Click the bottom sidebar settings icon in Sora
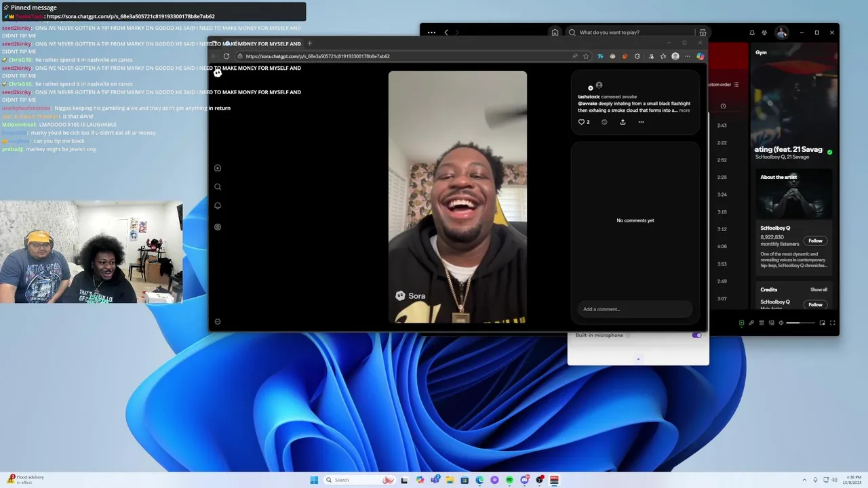Screen dimensions: 868x488 (218, 322)
